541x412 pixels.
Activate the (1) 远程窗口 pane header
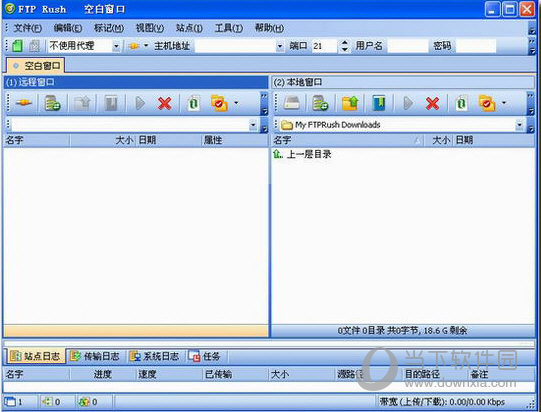click(136, 82)
